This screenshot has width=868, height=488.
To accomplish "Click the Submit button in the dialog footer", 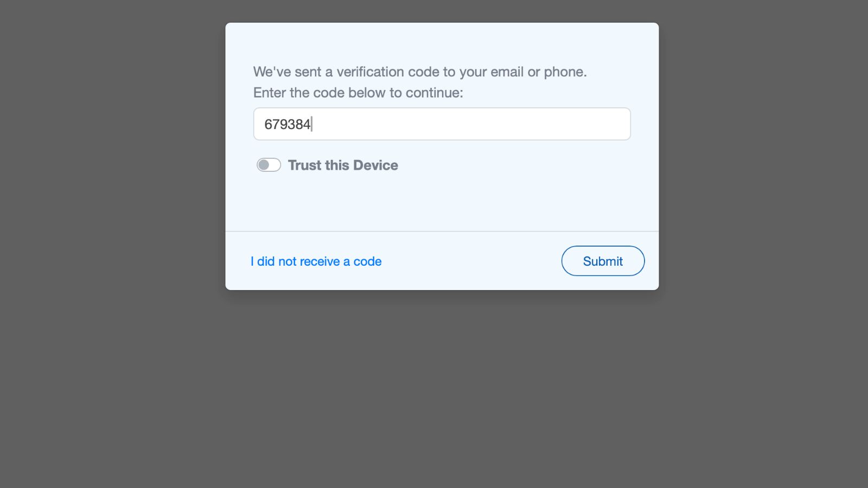I will (603, 261).
